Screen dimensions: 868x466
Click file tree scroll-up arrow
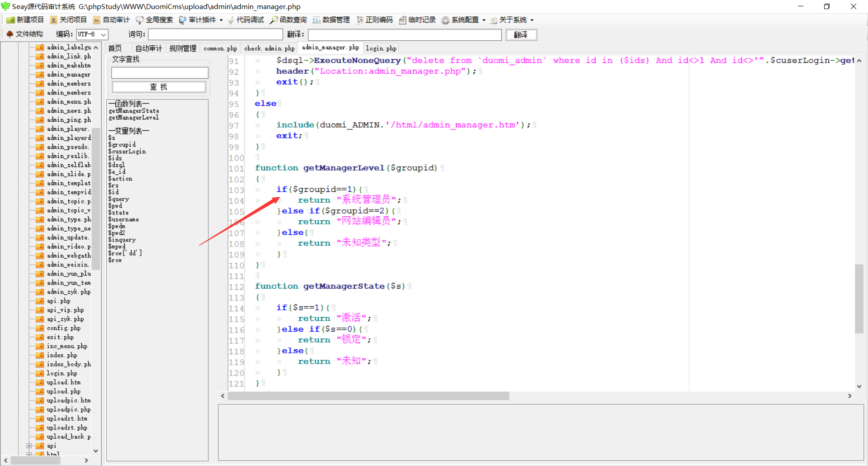coord(96,47)
